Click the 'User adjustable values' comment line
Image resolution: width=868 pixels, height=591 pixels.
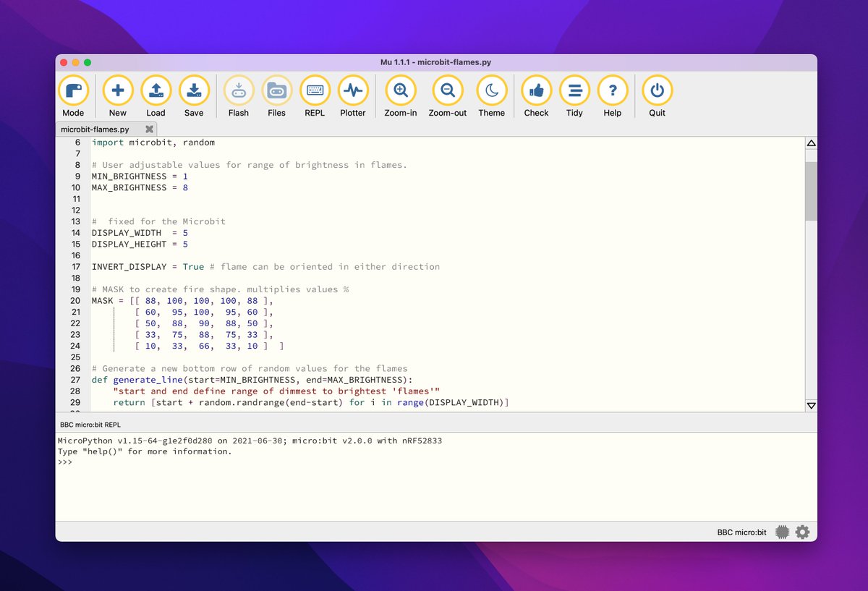point(250,165)
